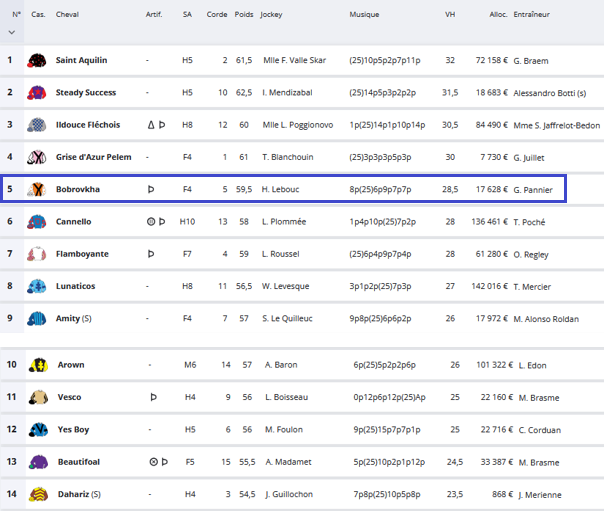
Task: Click Arown's yellow jockey silks icon
Action: click(x=38, y=365)
